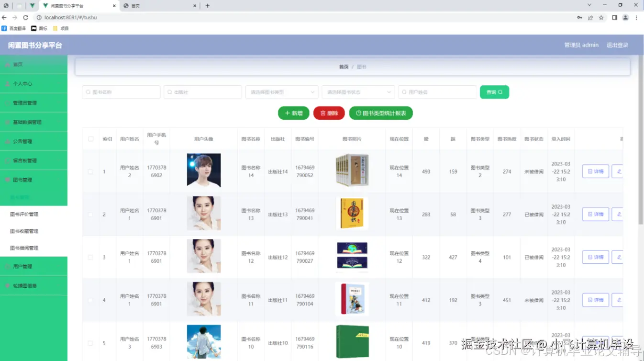Screen dimensions: 644x361
Task: Click the site info icon before localhost URL
Action: pyautogui.click(x=39, y=17)
